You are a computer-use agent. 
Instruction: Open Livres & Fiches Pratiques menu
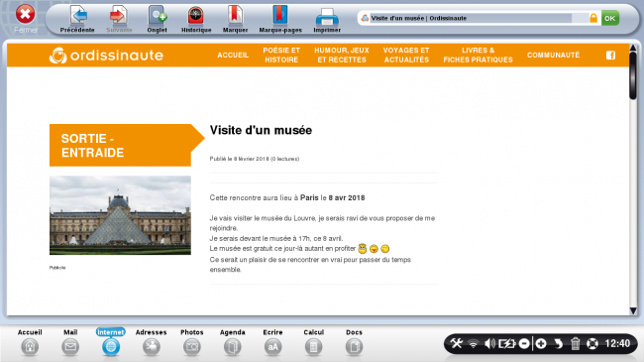click(479, 56)
